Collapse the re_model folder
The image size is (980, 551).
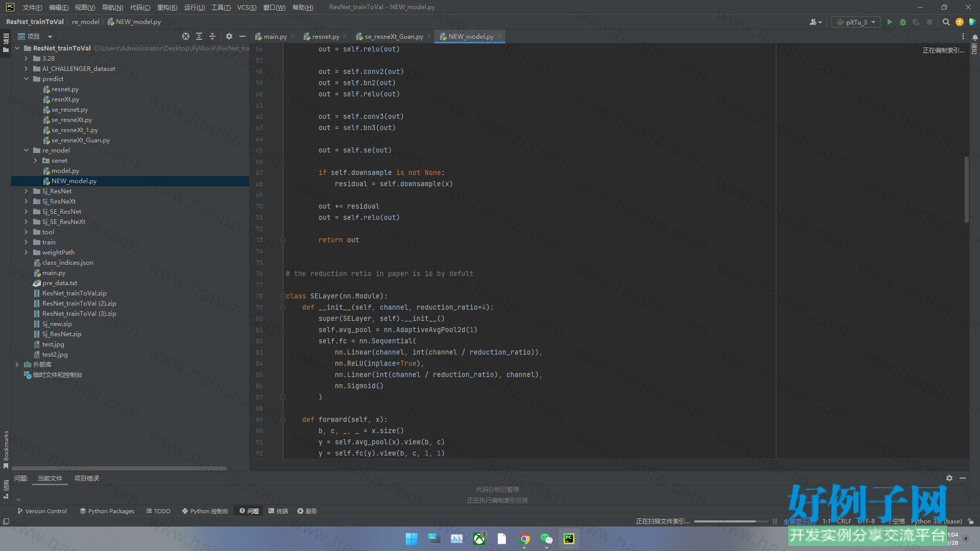pyautogui.click(x=26, y=151)
